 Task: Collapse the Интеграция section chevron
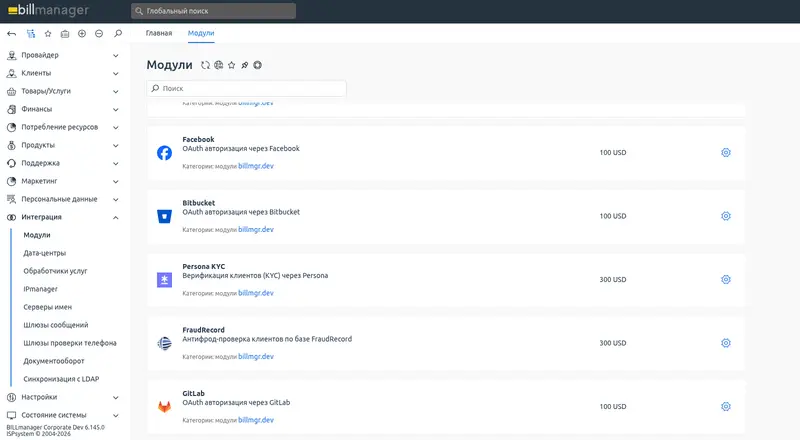click(116, 217)
